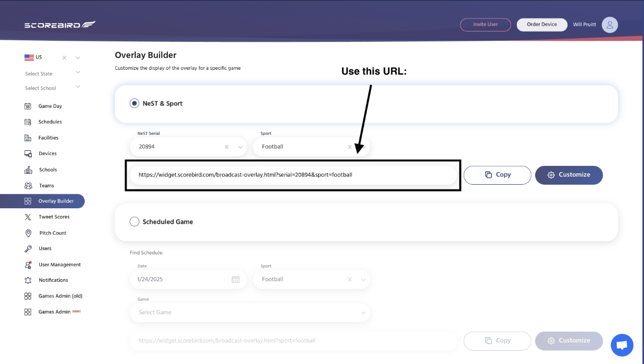
Task: Click the Games Admin (old) grid icon
Action: coord(28,296)
